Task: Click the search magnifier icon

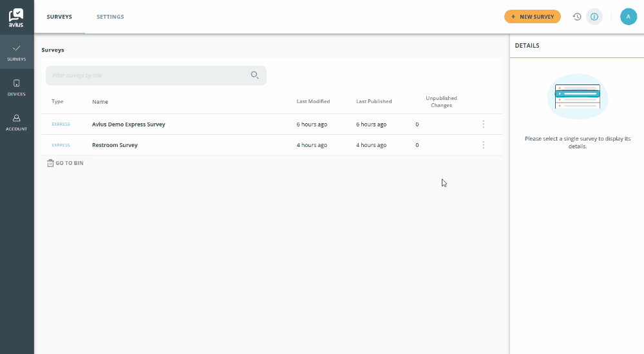Action: [254, 75]
